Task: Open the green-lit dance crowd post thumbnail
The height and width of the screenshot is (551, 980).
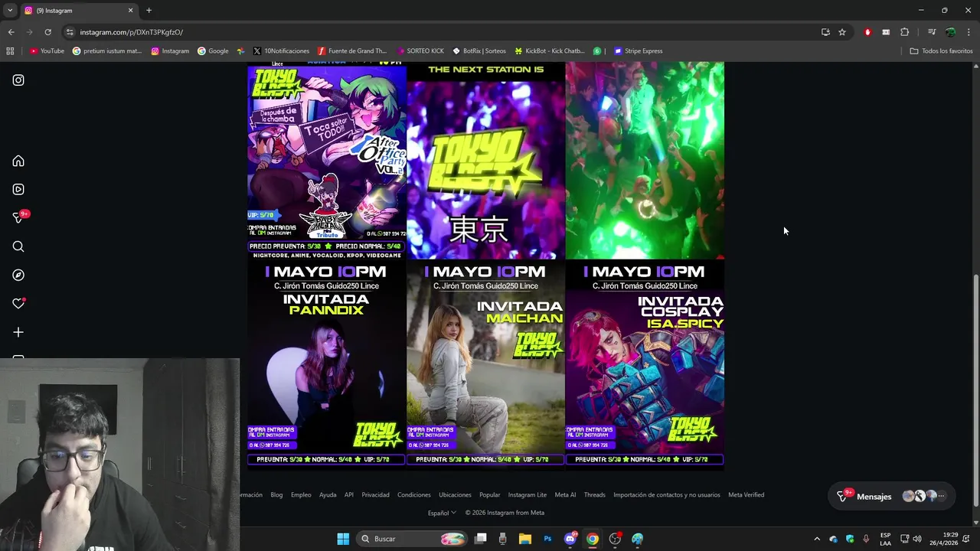Action: [645, 161]
